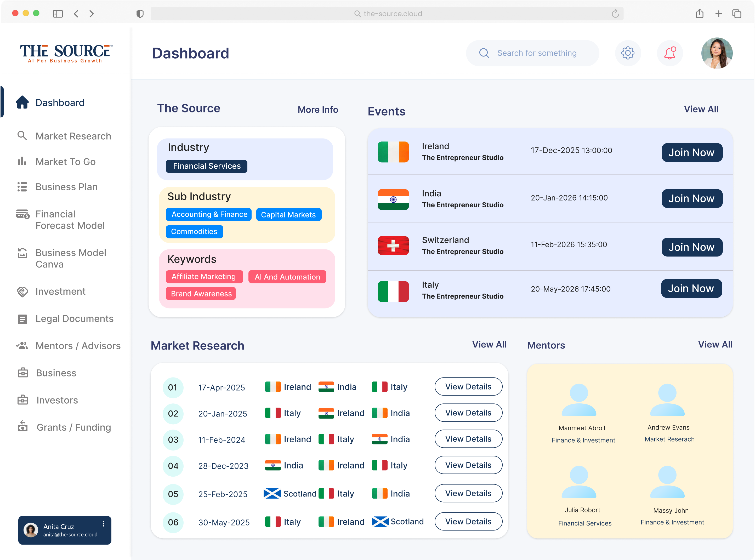The width and height of the screenshot is (755, 560).
Task: Click More Info link beside The Source
Action: [318, 110]
